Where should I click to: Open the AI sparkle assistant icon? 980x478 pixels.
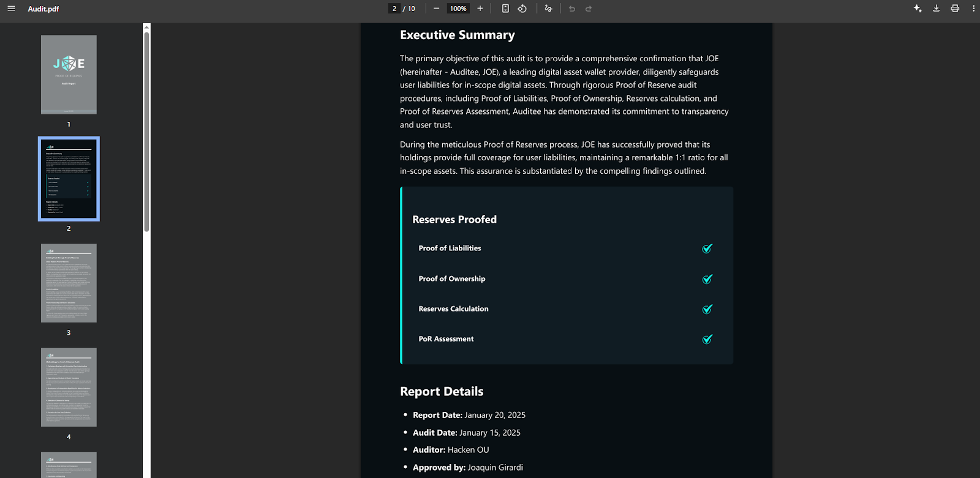coord(918,9)
